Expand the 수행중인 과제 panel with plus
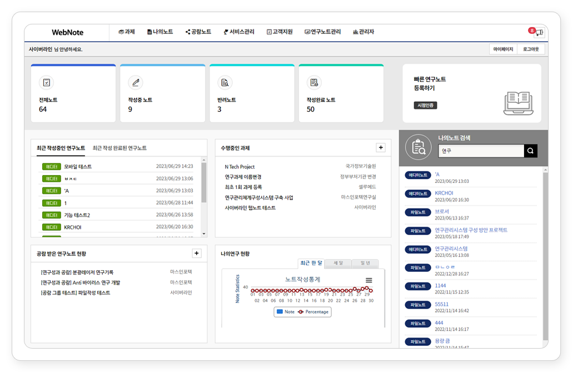 click(x=380, y=148)
